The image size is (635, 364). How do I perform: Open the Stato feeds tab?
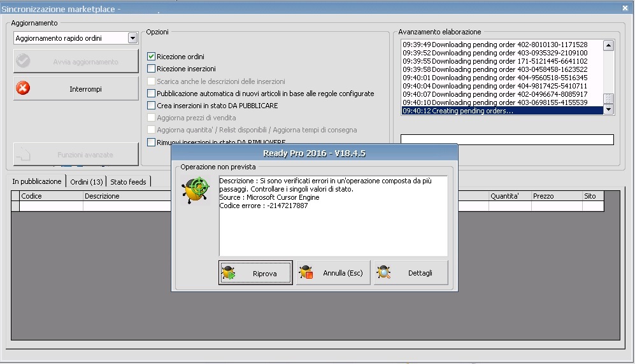[x=128, y=181]
